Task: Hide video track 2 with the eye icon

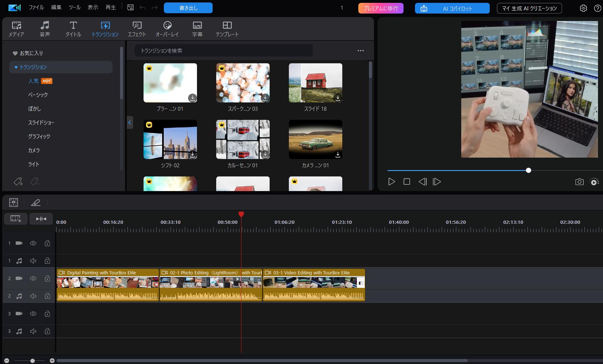Action: (33, 278)
